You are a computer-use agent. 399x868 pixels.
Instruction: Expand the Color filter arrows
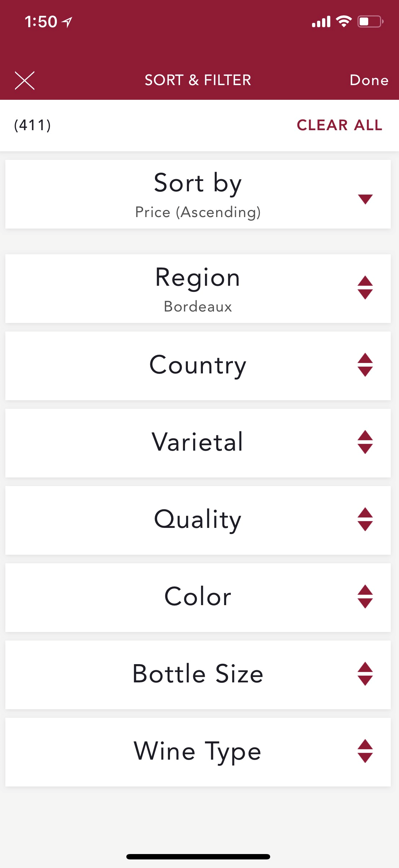[365, 597]
